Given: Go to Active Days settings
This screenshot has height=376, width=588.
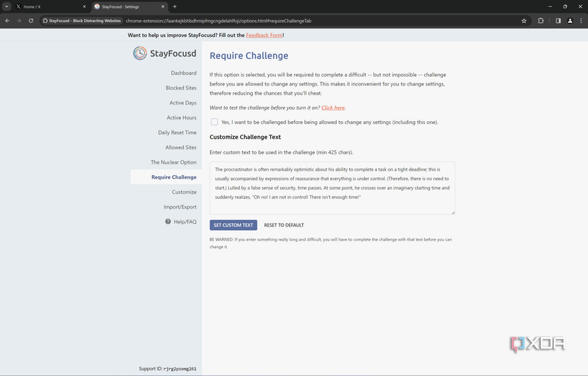Looking at the screenshot, I should pyautogui.click(x=182, y=103).
